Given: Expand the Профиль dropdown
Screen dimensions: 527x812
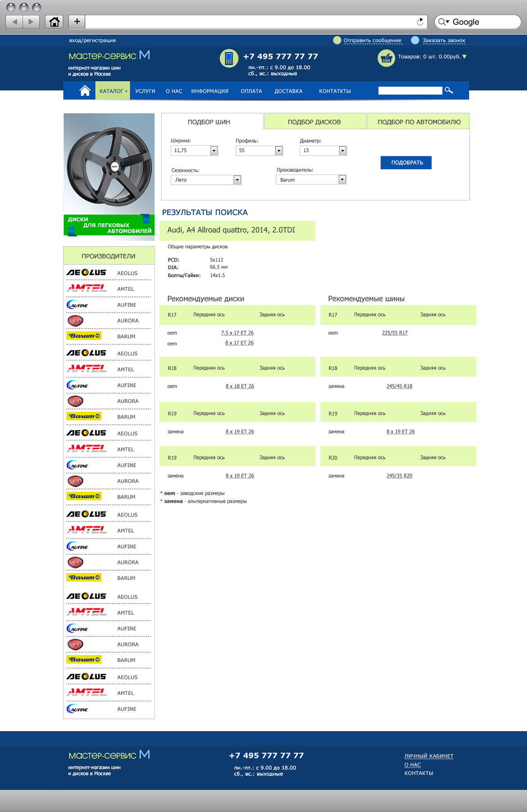Looking at the screenshot, I should [259, 150].
